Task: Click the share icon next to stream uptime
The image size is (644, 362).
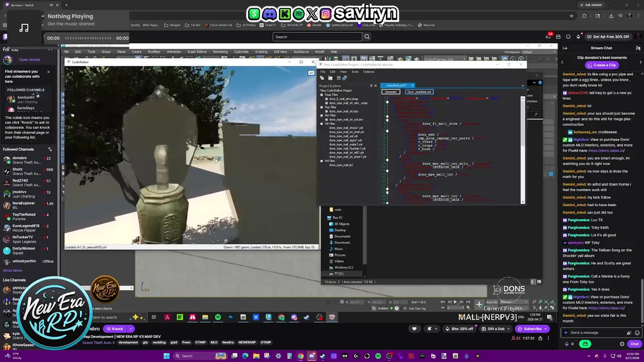Action: point(540,338)
